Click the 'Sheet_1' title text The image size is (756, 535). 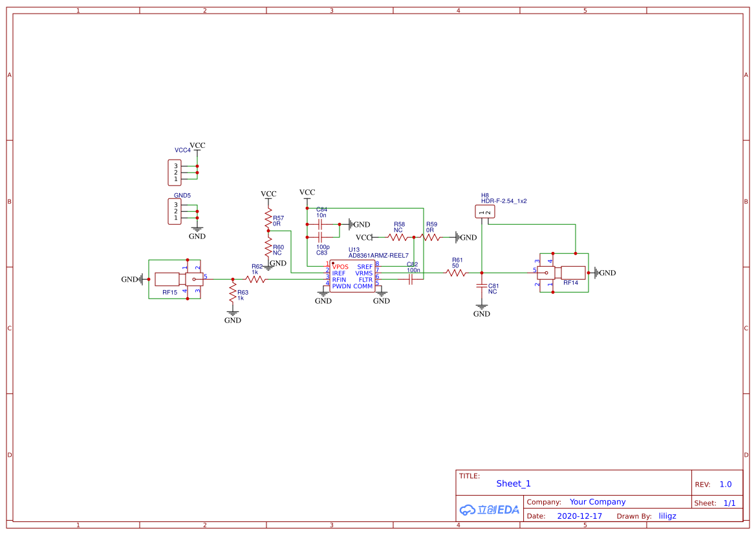click(x=513, y=483)
